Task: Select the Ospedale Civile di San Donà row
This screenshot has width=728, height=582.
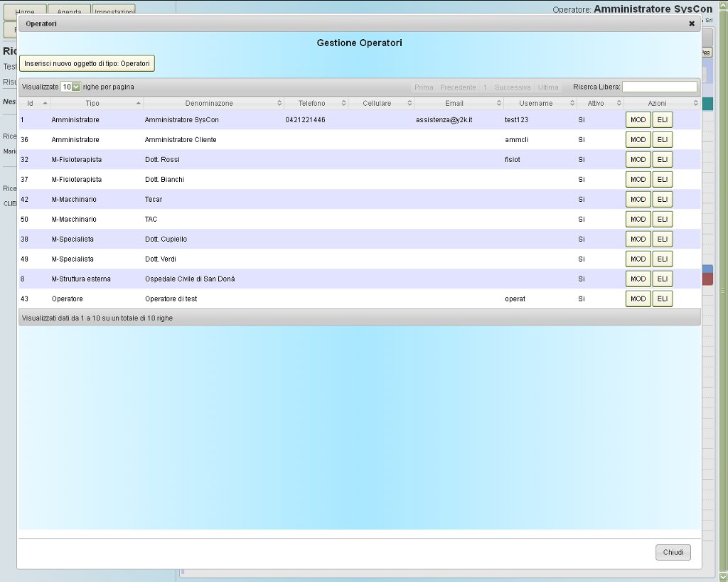Action: [190, 279]
